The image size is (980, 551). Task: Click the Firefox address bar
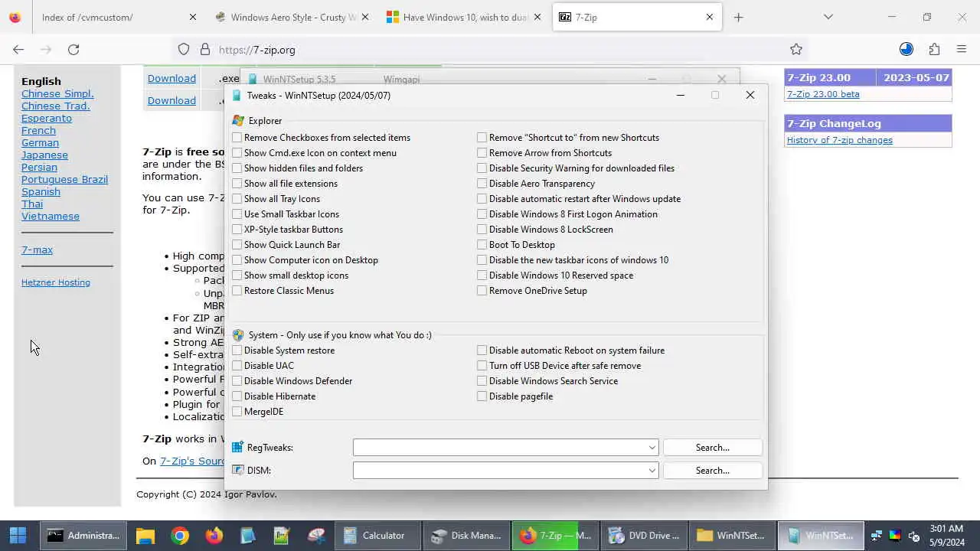tap(490, 50)
